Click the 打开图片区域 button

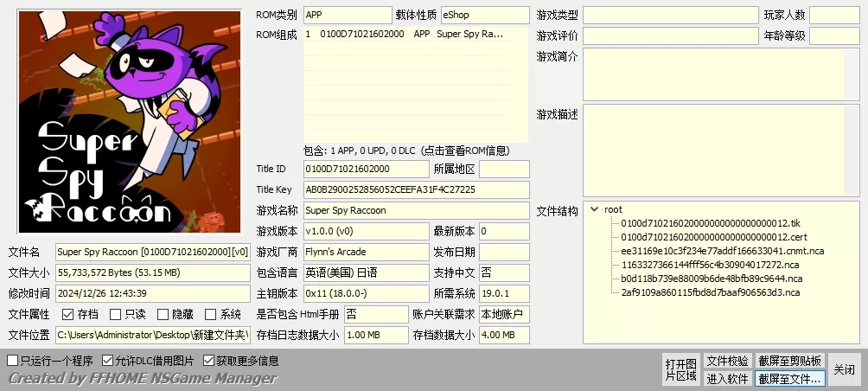(x=680, y=369)
